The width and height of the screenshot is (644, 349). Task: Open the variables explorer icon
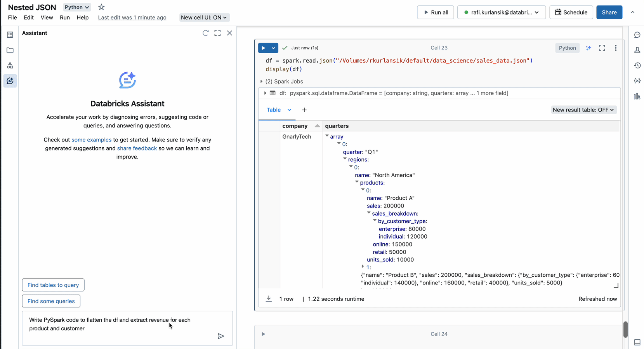[x=637, y=81]
